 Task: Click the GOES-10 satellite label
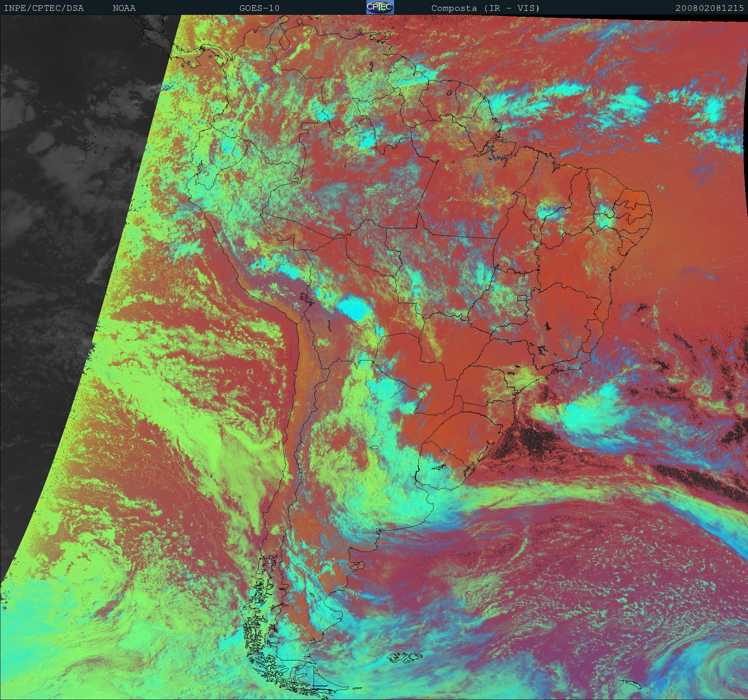pyautogui.click(x=259, y=8)
